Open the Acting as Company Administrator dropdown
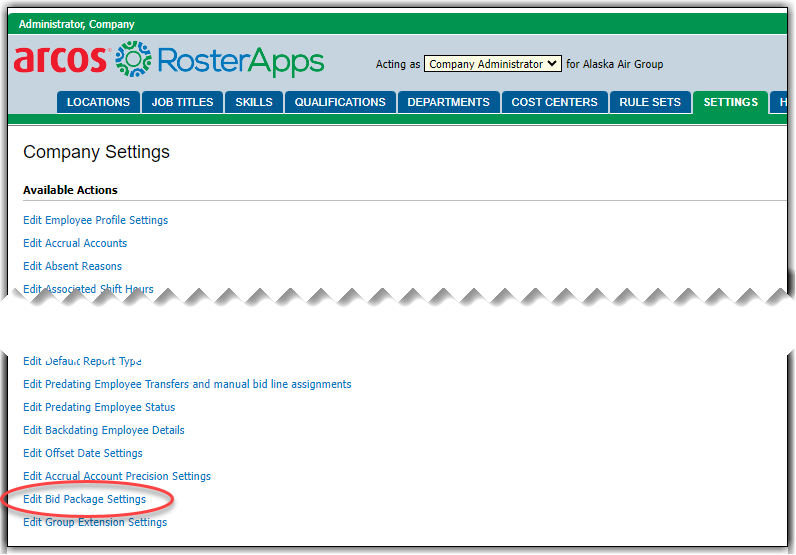The height and width of the screenshot is (555, 796). click(x=492, y=64)
